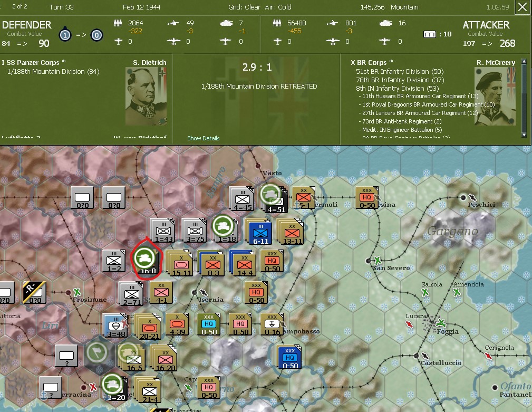Select the 4=51 armored stack counter
532x412 pixels.
pos(274,199)
